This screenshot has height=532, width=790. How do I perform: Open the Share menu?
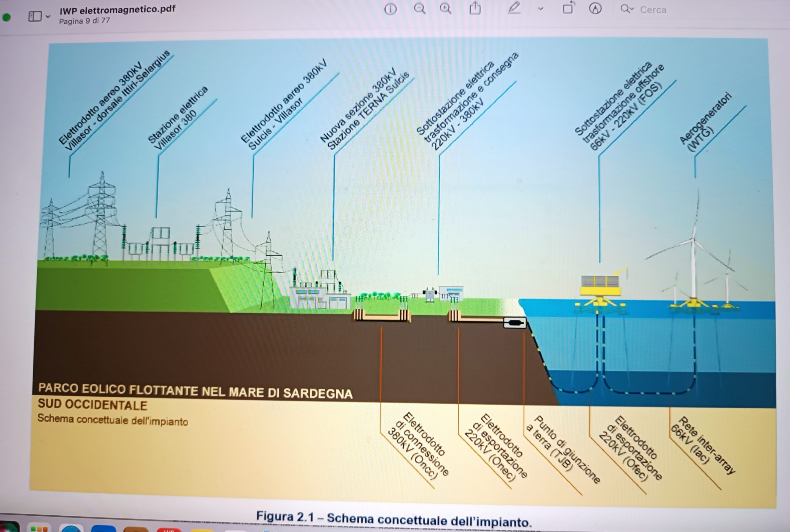(475, 9)
